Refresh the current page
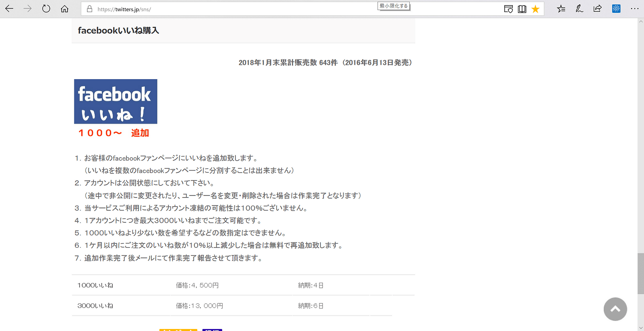Image resolution: width=644 pixels, height=331 pixels. coord(46,9)
